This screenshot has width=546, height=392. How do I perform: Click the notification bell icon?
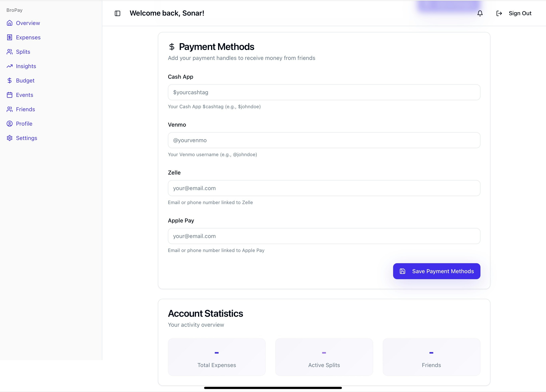tap(480, 13)
